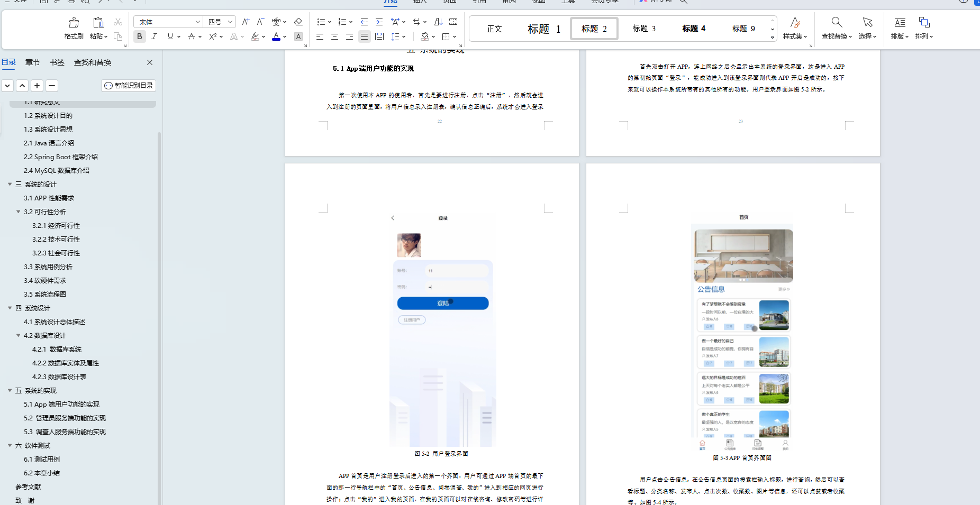Set align left paragraph alignment
Image resolution: width=980 pixels, height=505 pixels.
320,36
